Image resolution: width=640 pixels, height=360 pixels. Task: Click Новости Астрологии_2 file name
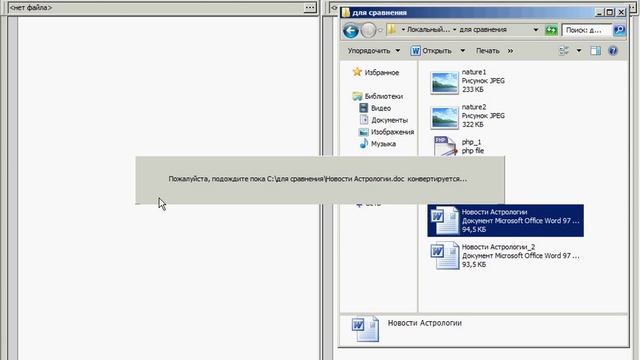pos(498,247)
